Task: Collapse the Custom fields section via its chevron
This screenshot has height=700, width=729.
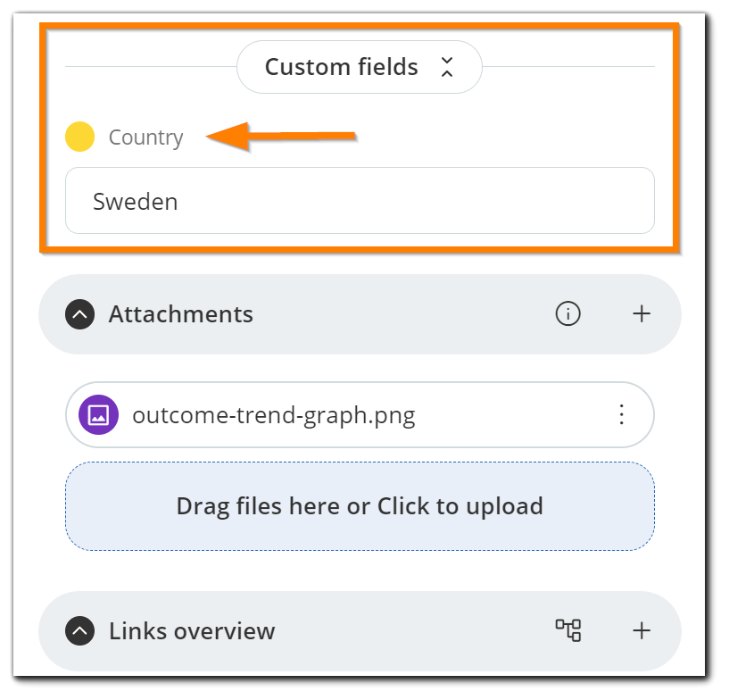Action: tap(445, 67)
